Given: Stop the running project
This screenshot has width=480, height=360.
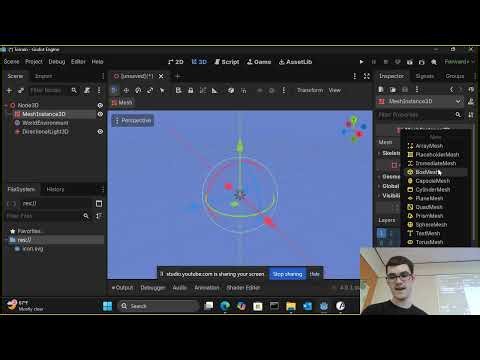Looking at the screenshot, I should (386, 62).
